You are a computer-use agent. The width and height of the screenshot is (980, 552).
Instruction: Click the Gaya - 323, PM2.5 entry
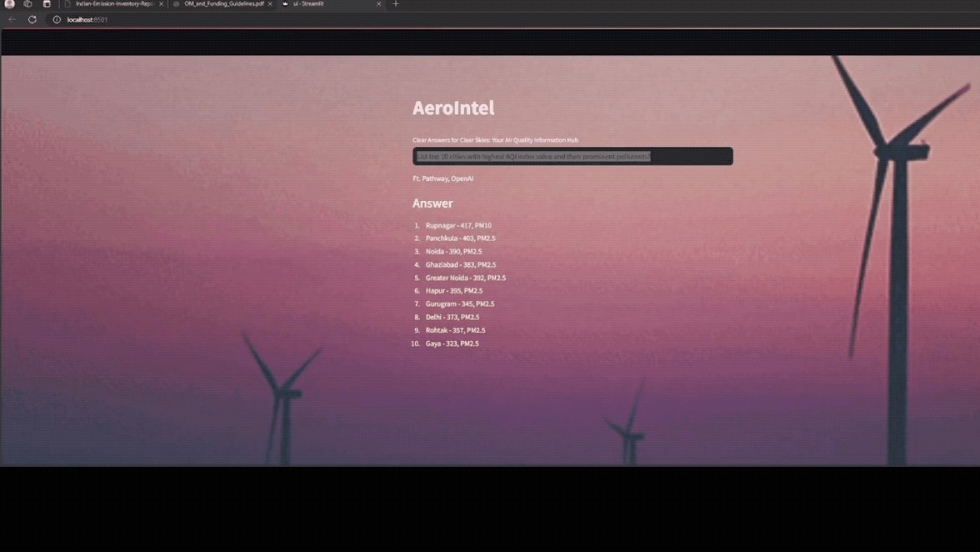tap(452, 344)
